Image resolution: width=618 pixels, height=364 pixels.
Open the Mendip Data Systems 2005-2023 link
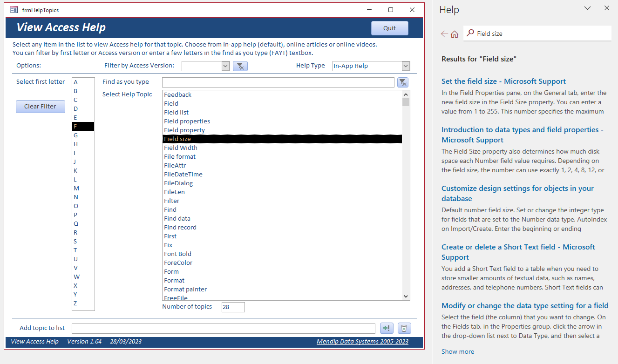click(x=362, y=342)
